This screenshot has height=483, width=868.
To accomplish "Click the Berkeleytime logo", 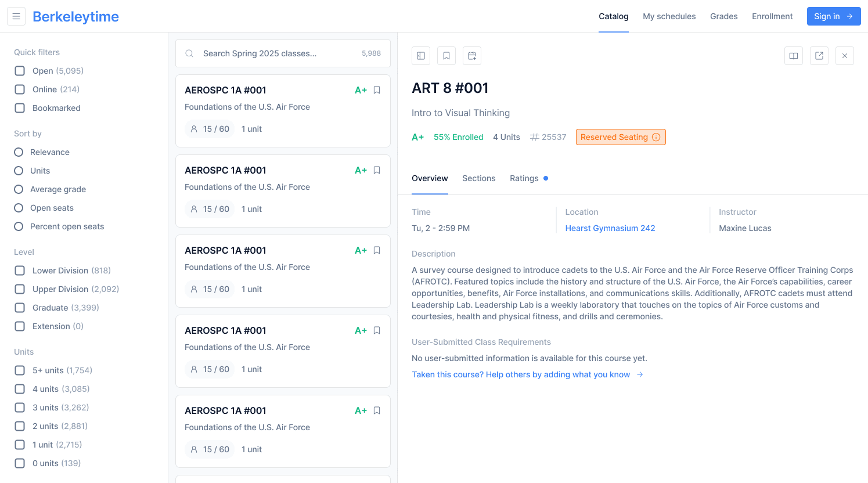I will pos(75,16).
